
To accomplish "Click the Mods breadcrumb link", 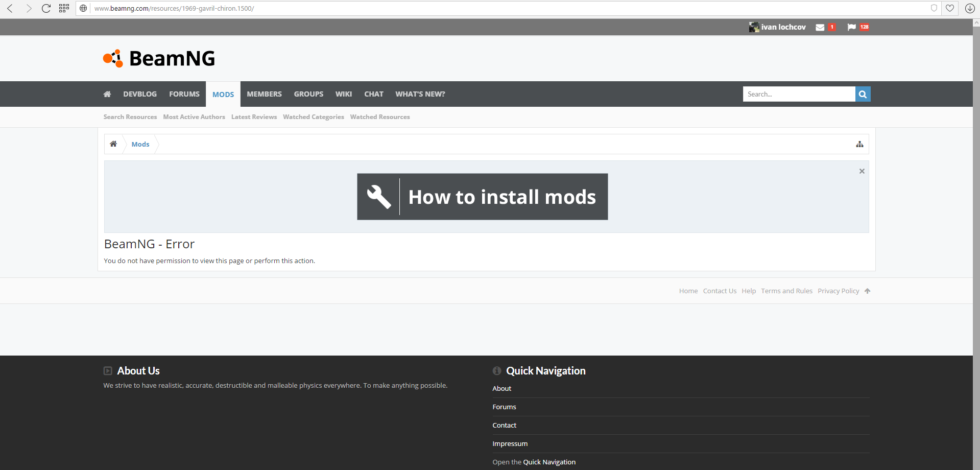I will (140, 144).
